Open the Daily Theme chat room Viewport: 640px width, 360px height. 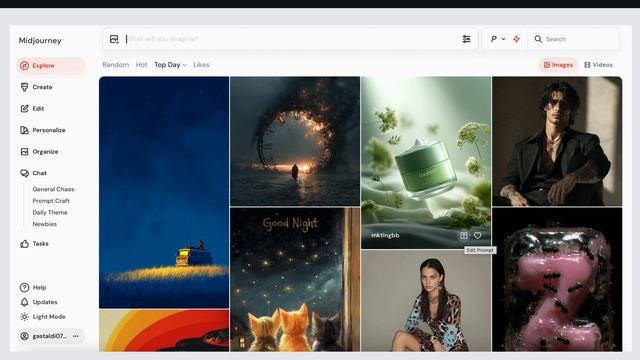[50, 212]
